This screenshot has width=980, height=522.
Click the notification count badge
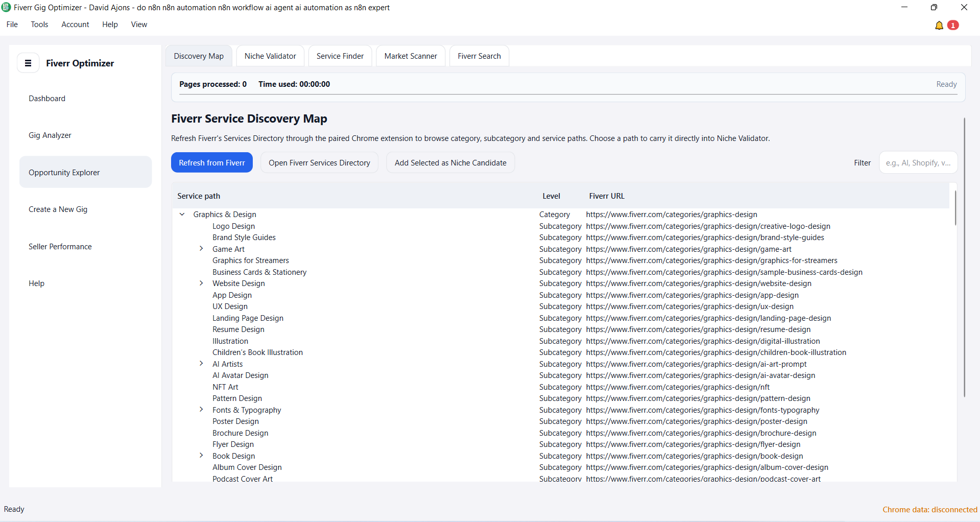pyautogui.click(x=953, y=25)
